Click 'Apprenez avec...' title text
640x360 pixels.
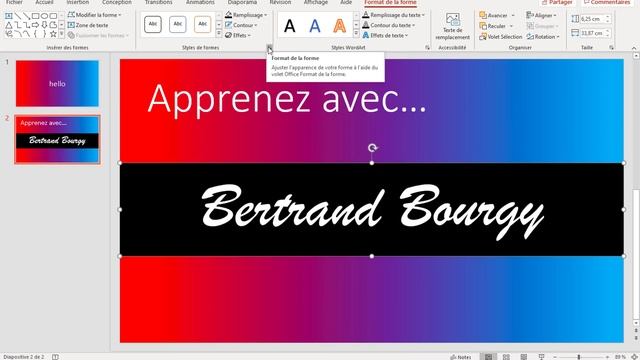287,99
